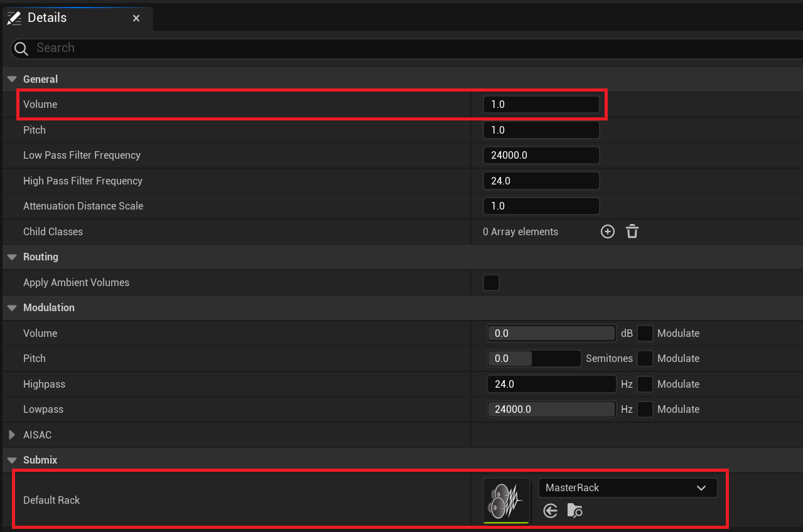Close the Details tab

pos(136,18)
